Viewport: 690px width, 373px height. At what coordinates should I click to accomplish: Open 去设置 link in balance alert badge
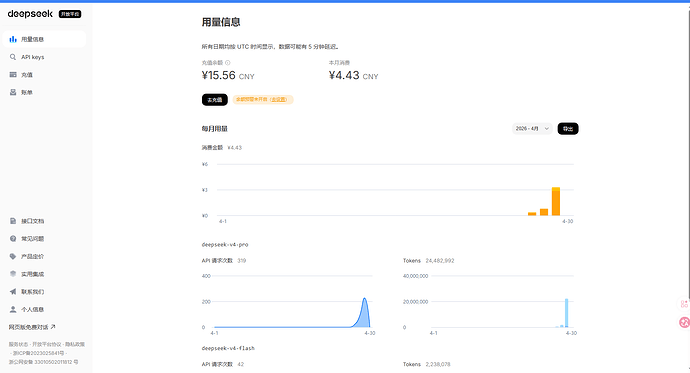279,99
